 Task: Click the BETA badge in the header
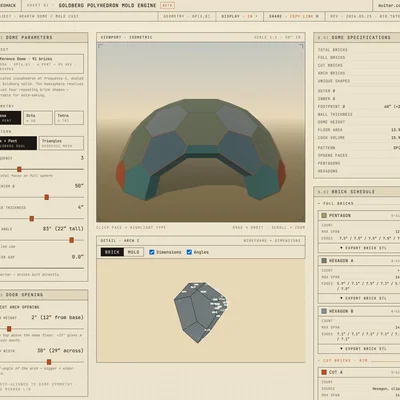click(167, 6)
